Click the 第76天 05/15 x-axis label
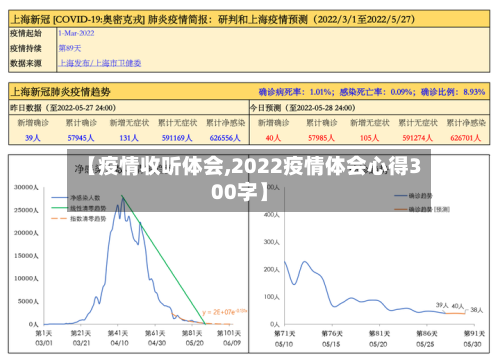 [x=332, y=338]
